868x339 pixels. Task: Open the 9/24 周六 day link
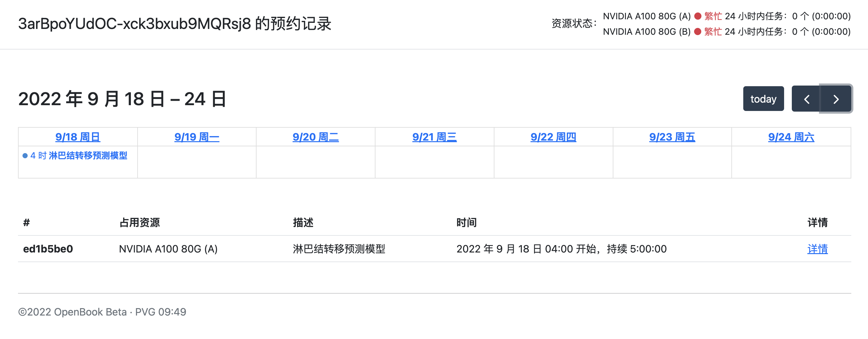pyautogui.click(x=791, y=137)
